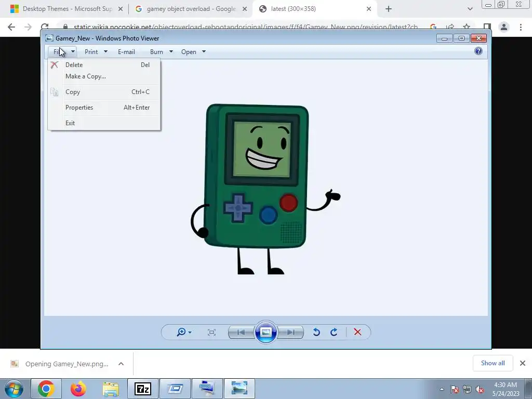Click the E-mail toolbar item
The width and height of the screenshot is (532, 399).
click(x=127, y=52)
